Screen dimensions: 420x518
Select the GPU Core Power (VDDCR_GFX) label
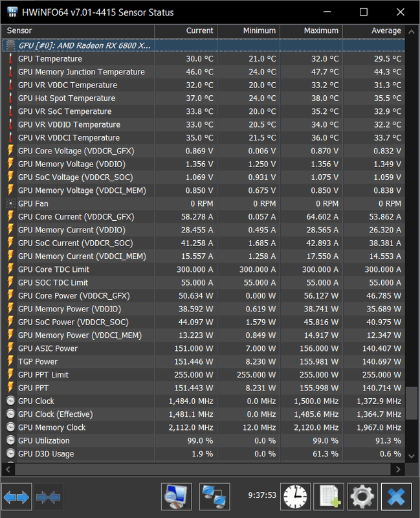(74, 296)
